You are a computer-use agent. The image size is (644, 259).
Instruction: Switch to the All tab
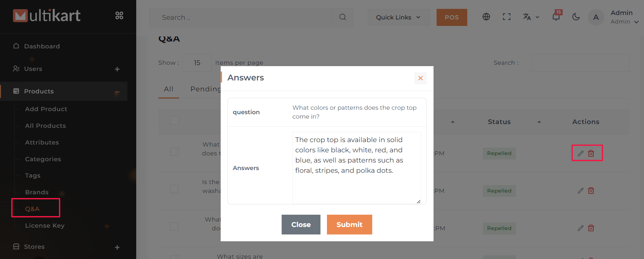[x=169, y=89]
